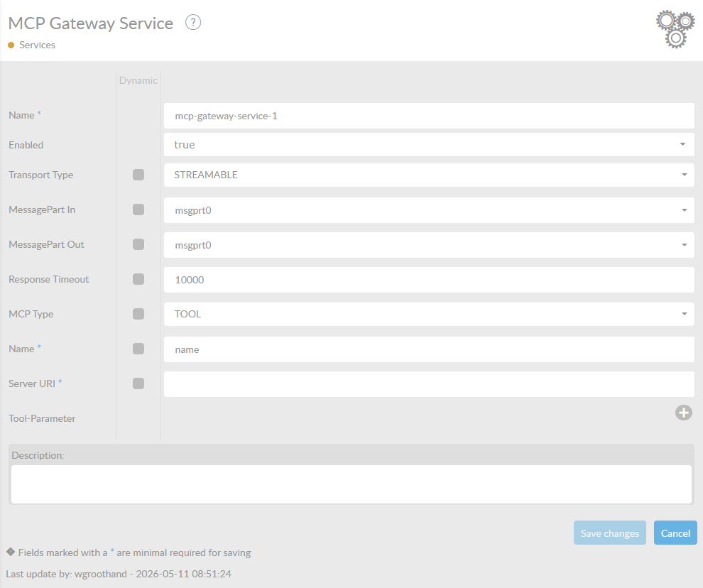703x588 pixels.
Task: Click the mcp-gateway-service-1 name field
Action: coord(429,116)
